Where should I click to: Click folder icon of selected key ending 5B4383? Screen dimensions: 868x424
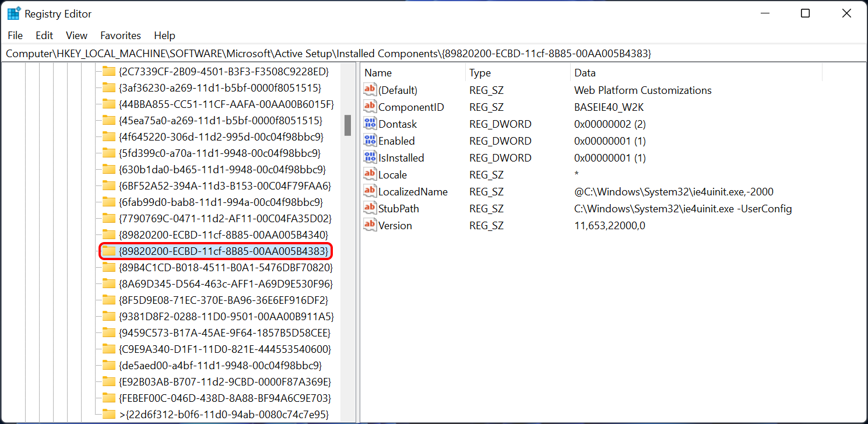coord(108,251)
